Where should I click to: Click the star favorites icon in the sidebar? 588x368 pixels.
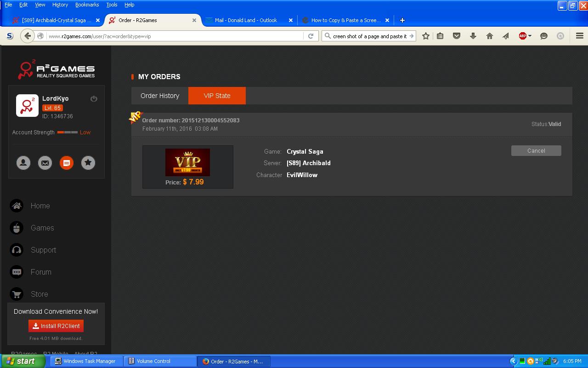click(88, 163)
